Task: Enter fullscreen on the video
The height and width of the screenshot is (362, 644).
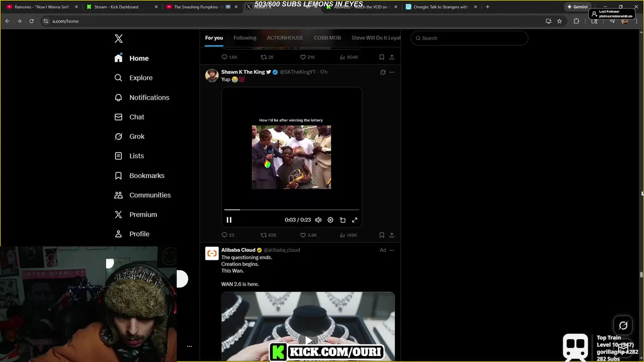Action: (x=355, y=220)
